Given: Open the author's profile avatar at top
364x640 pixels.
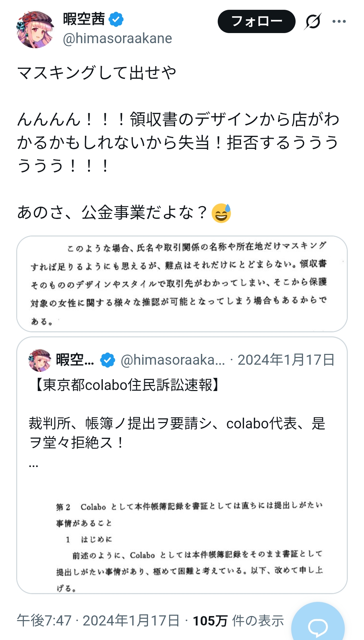Looking at the screenshot, I should [x=35, y=29].
